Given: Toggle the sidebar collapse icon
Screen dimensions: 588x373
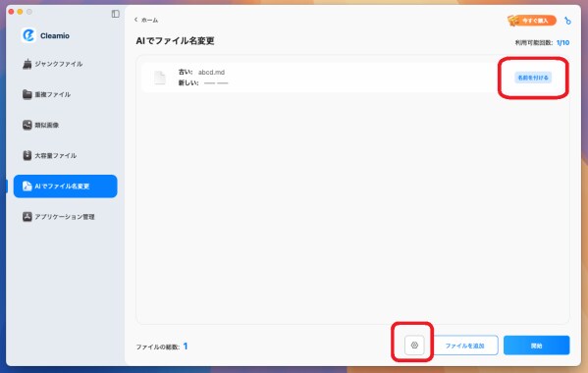Looking at the screenshot, I should (116, 14).
